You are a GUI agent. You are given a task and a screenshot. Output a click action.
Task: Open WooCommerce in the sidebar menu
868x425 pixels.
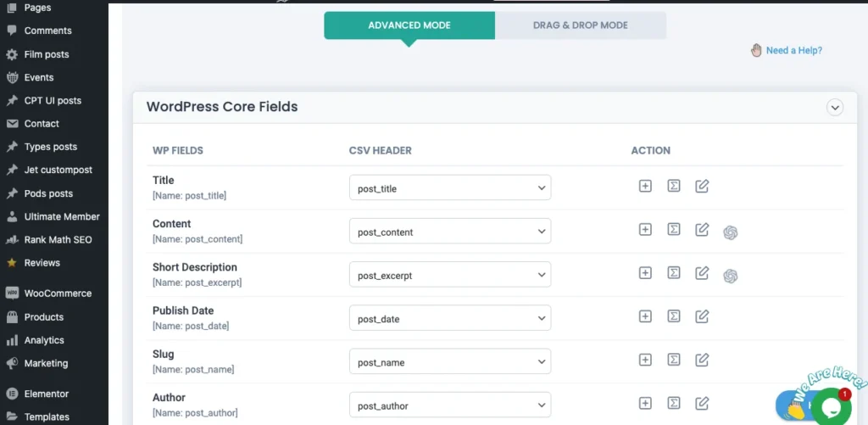pyautogui.click(x=58, y=294)
